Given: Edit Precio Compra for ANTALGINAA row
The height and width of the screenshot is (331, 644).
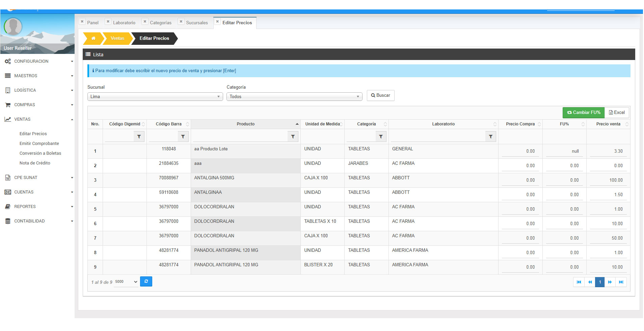Looking at the screenshot, I should click(x=520, y=195).
